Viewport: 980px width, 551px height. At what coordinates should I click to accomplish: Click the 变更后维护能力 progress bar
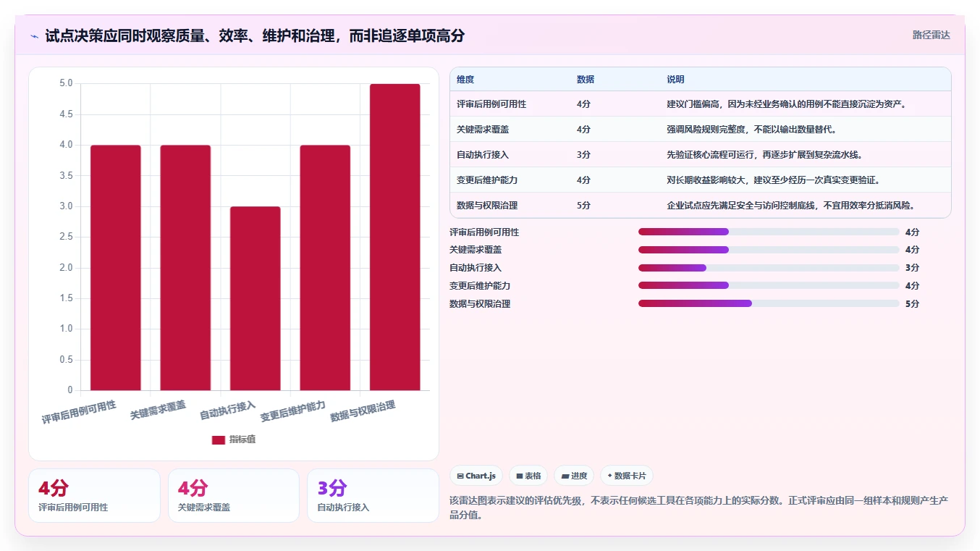769,286
